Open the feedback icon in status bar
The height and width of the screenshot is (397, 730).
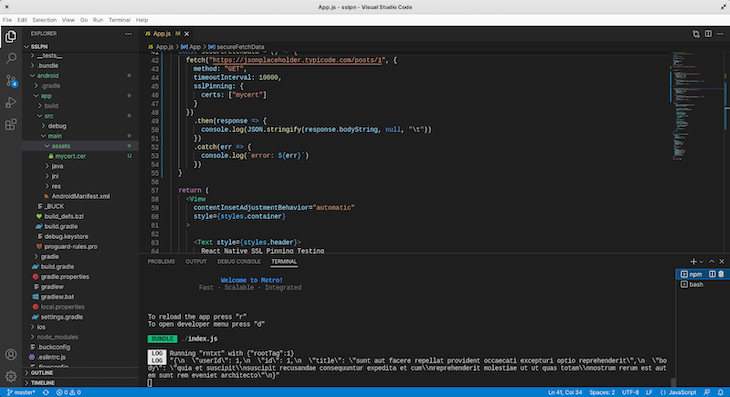pos(707,392)
